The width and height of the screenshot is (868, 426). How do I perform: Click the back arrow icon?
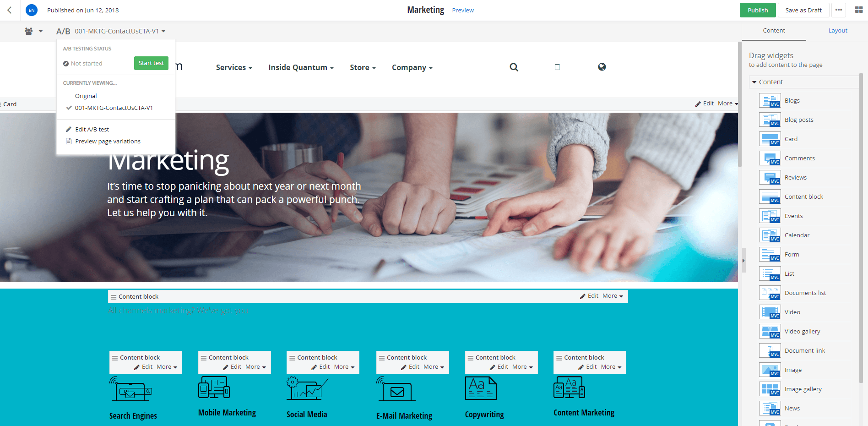[10, 10]
